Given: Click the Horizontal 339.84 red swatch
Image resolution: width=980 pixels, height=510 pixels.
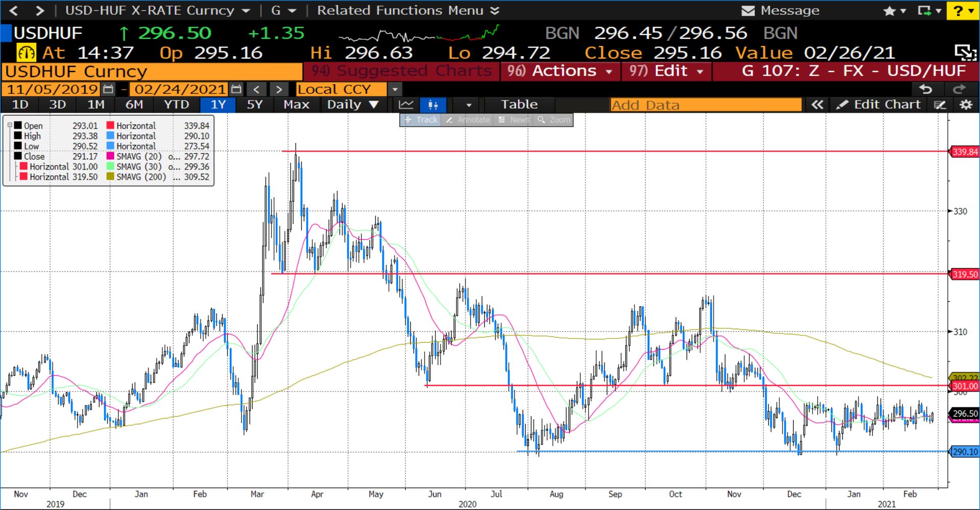Looking at the screenshot, I should tap(110, 126).
